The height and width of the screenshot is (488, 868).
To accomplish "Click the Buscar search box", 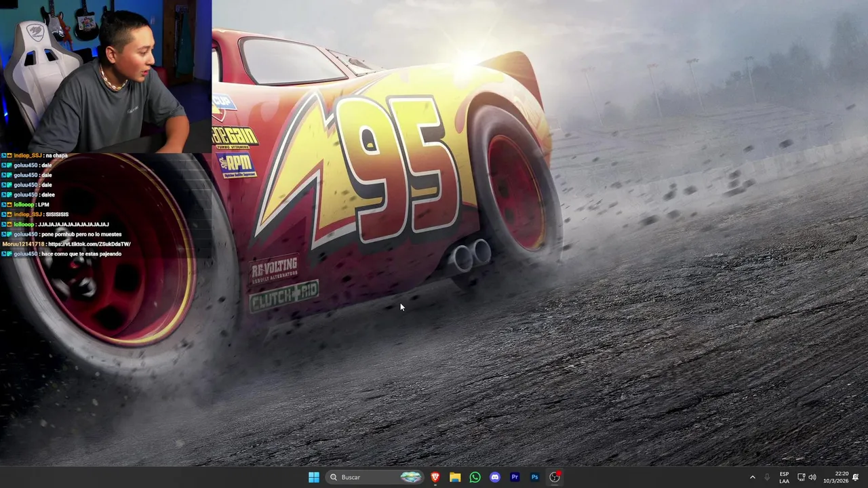I will click(x=375, y=477).
